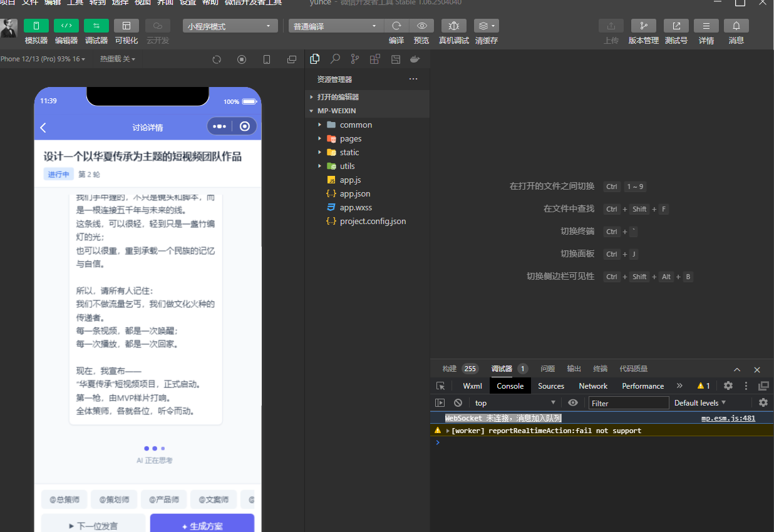Open the Explorer files icon in the sidebar

(315, 59)
